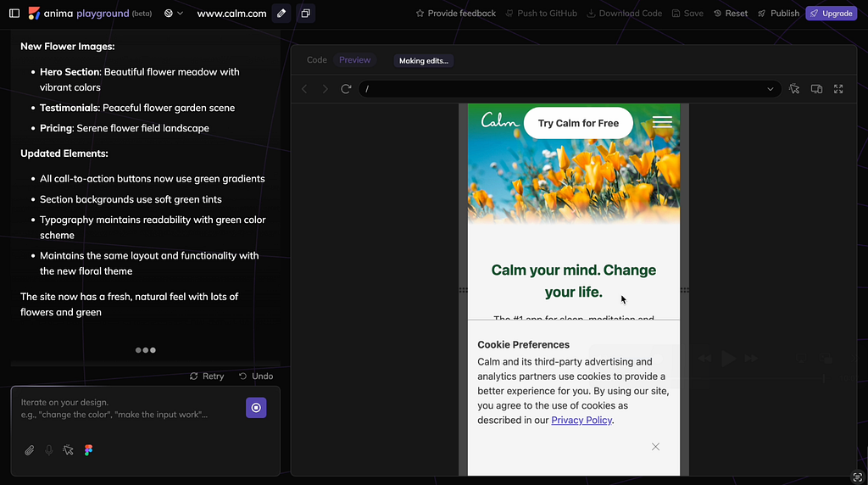Click Try Calm for Free button
The width and height of the screenshot is (868, 485).
578,123
